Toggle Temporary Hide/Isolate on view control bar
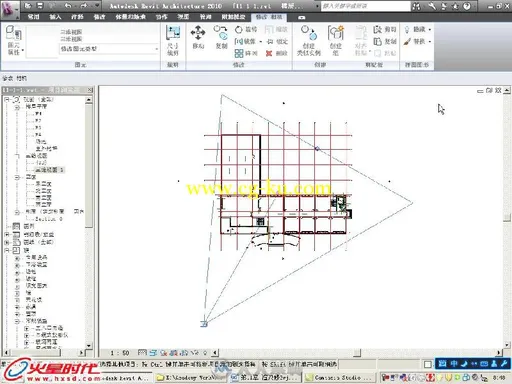 (x=196, y=352)
